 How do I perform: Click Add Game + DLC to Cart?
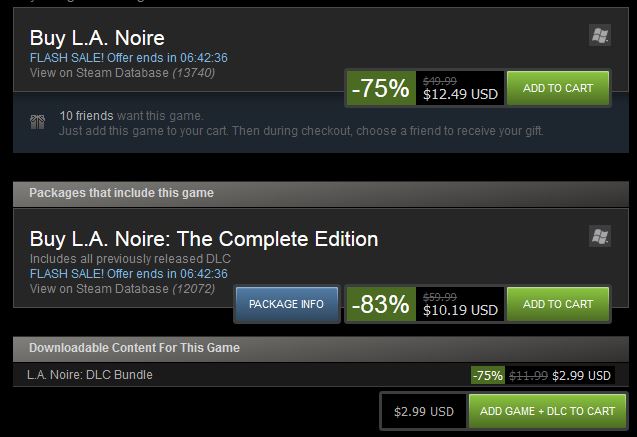[x=547, y=411]
